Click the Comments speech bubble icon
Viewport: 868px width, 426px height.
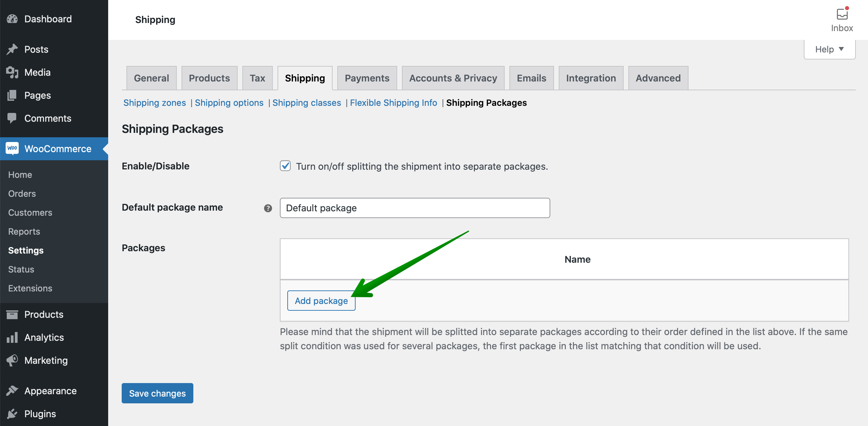(x=12, y=118)
